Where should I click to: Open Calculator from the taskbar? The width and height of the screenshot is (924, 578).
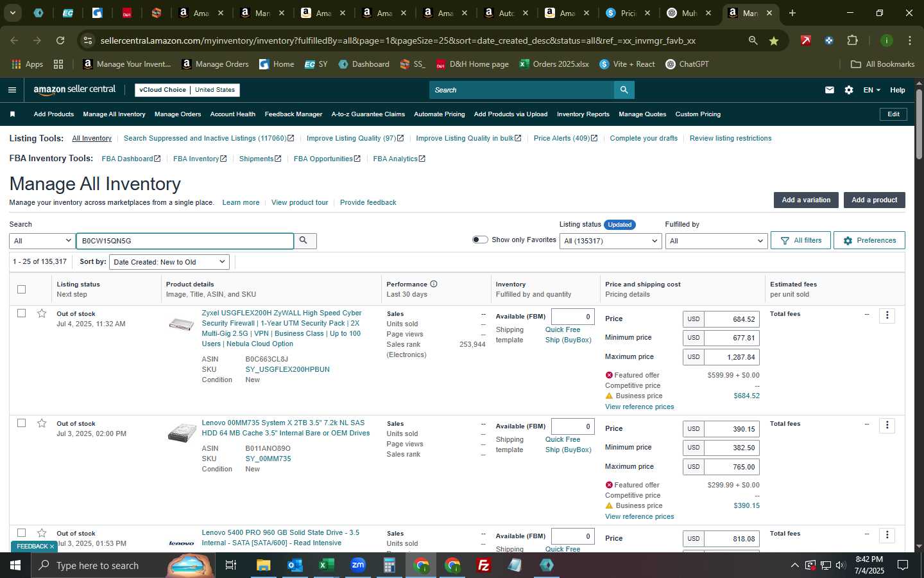coord(389,565)
